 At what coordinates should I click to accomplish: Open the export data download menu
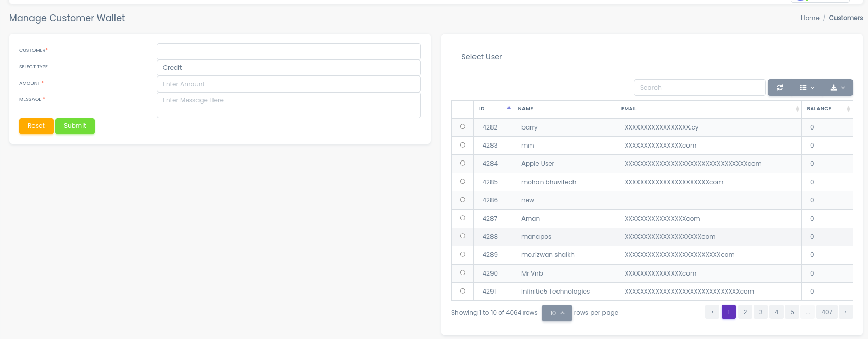838,88
